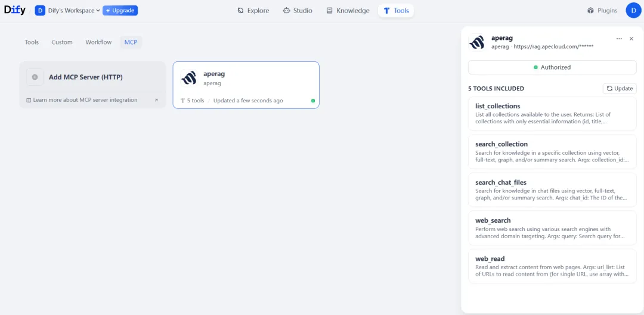
Task: Open the user avatar menu
Action: tap(633, 10)
